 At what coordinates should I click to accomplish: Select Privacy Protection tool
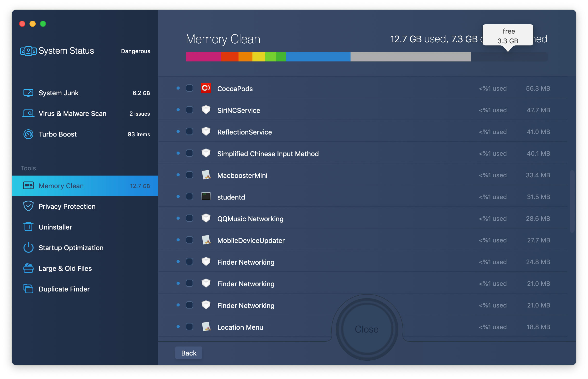[85, 207]
